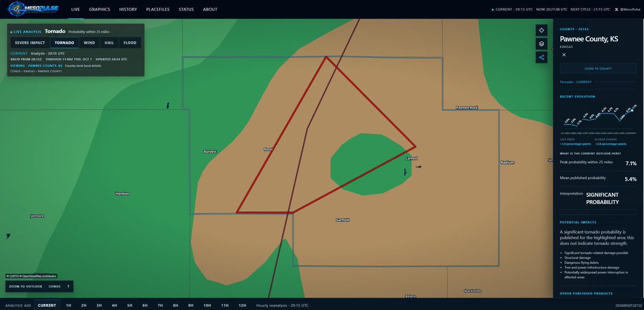Select the 1H analysis age
The width and height of the screenshot is (644, 310).
pyautogui.click(x=69, y=305)
